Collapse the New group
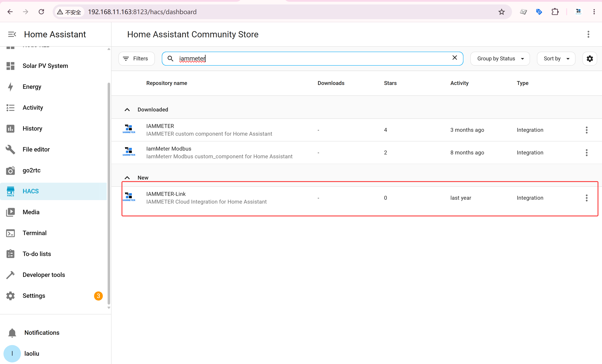Image resolution: width=602 pixels, height=364 pixels. (127, 178)
